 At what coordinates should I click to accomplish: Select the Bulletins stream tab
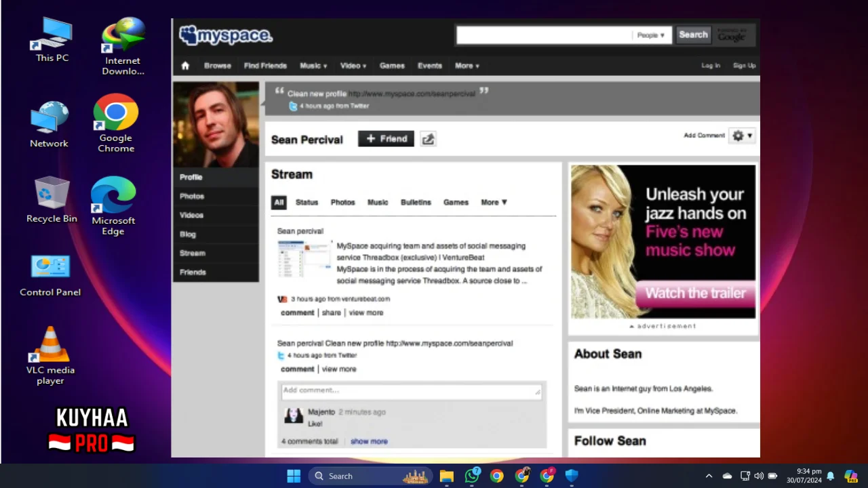[x=416, y=202]
